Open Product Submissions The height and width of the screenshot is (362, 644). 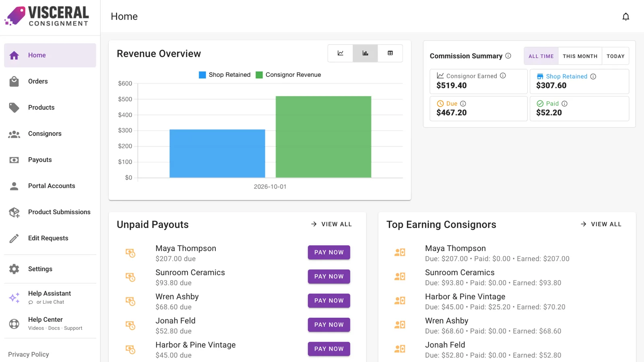pyautogui.click(x=50, y=212)
